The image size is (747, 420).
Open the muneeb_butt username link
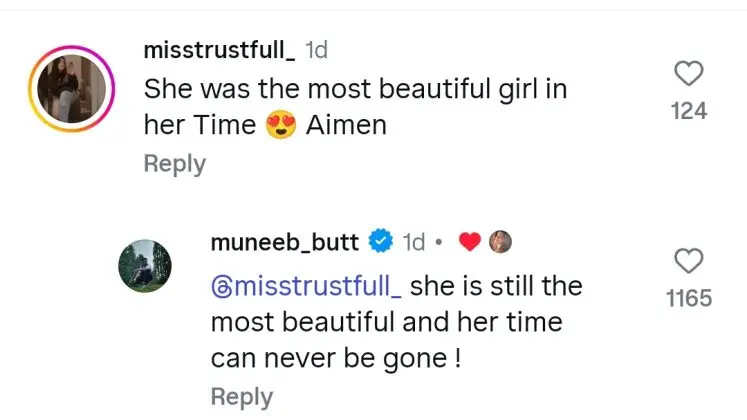pyautogui.click(x=287, y=241)
